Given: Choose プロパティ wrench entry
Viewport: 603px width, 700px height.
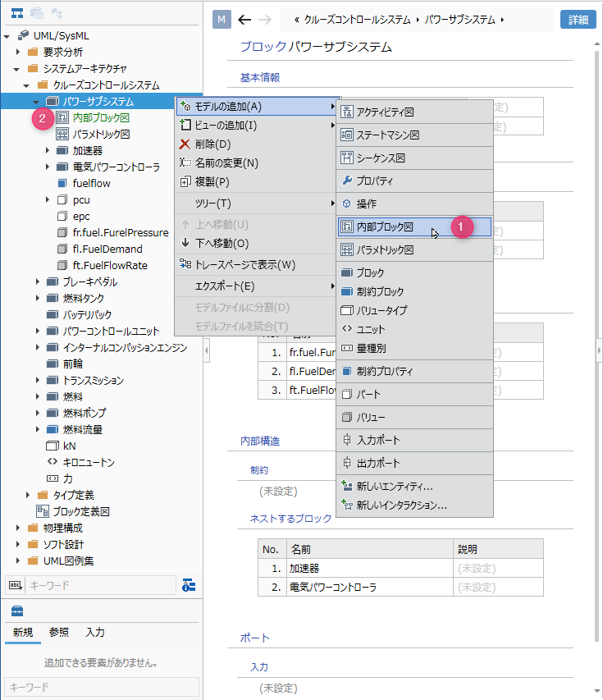Looking at the screenshot, I should click(x=414, y=181).
